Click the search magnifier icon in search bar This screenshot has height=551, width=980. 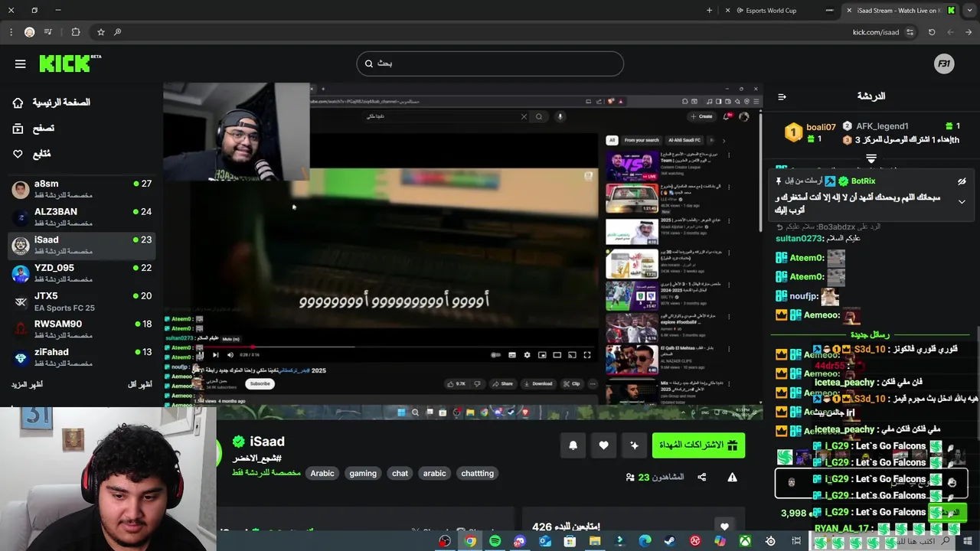(x=369, y=64)
